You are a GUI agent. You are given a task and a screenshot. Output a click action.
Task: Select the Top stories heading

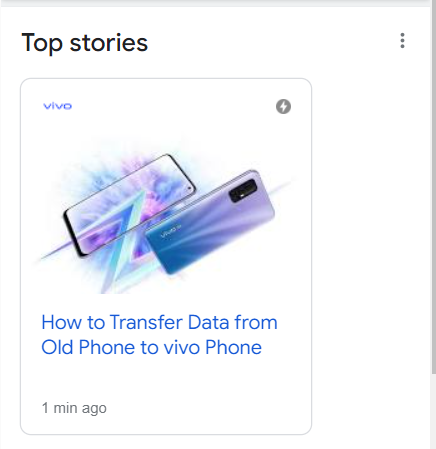click(85, 43)
